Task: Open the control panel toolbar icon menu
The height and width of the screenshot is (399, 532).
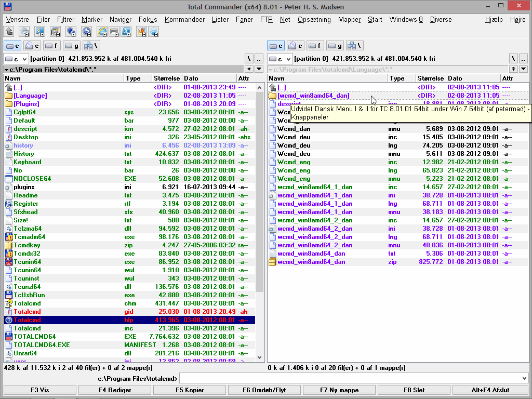Action: click(x=40, y=32)
